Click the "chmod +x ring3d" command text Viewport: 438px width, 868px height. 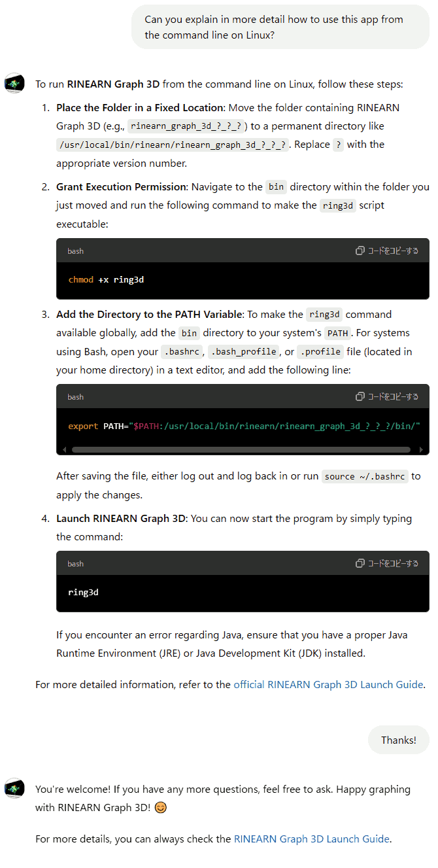[x=106, y=279]
